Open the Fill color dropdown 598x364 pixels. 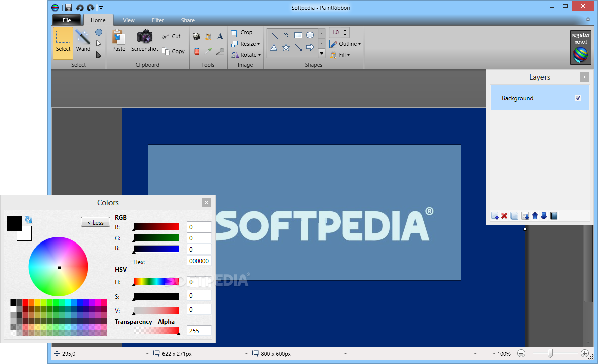pos(340,55)
